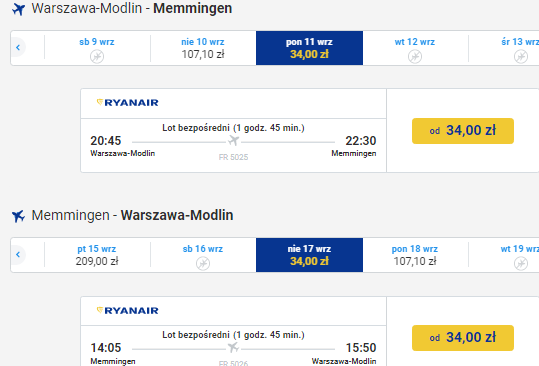Click Ryanair logo on return flight card

tap(128, 311)
